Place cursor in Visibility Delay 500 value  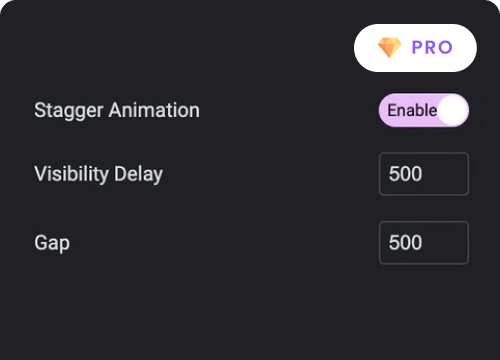pos(405,174)
